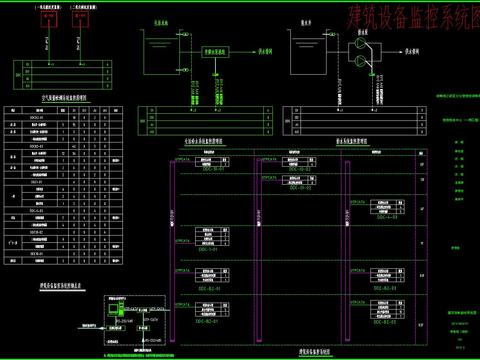Click the upper float switch on left tank

pos(185,34)
